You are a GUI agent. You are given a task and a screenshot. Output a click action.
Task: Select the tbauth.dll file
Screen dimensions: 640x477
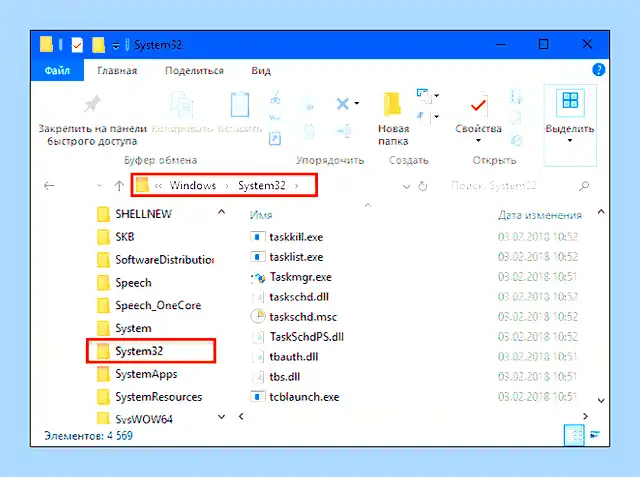pyautogui.click(x=284, y=357)
